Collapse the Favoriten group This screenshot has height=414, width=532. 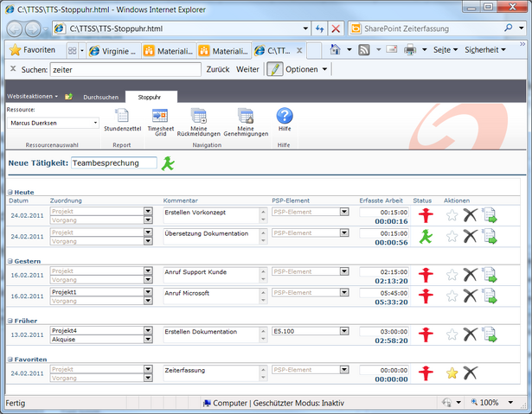click(10, 360)
